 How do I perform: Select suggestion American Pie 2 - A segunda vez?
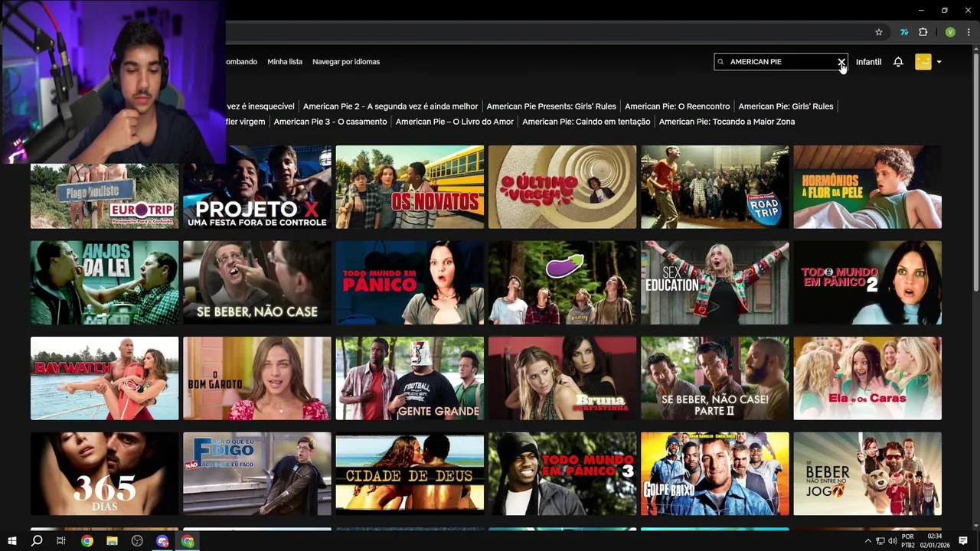click(390, 106)
